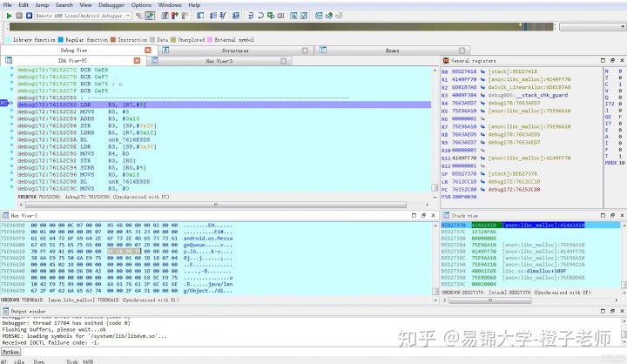Click the green Start process play icon
The width and height of the screenshot is (627, 364).
click(x=9, y=16)
